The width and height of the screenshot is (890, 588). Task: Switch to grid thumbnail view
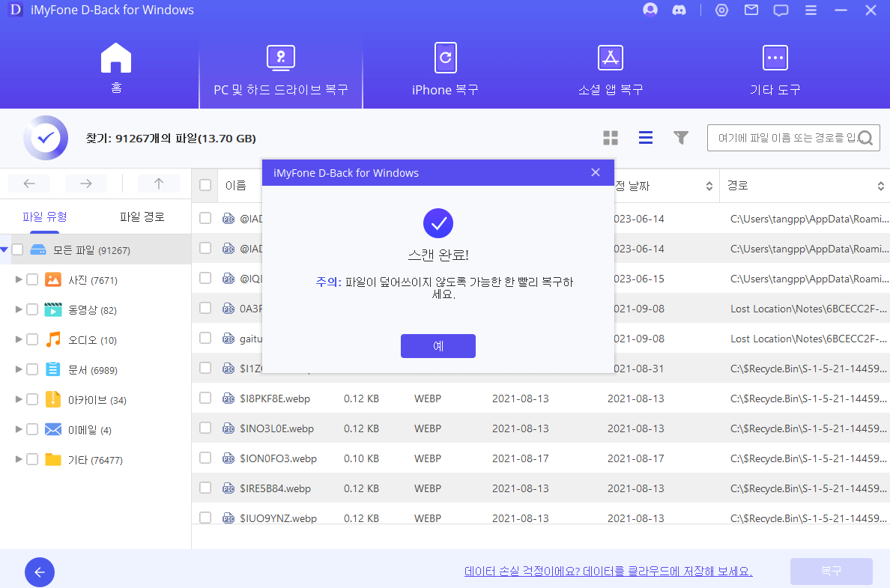[x=611, y=138]
